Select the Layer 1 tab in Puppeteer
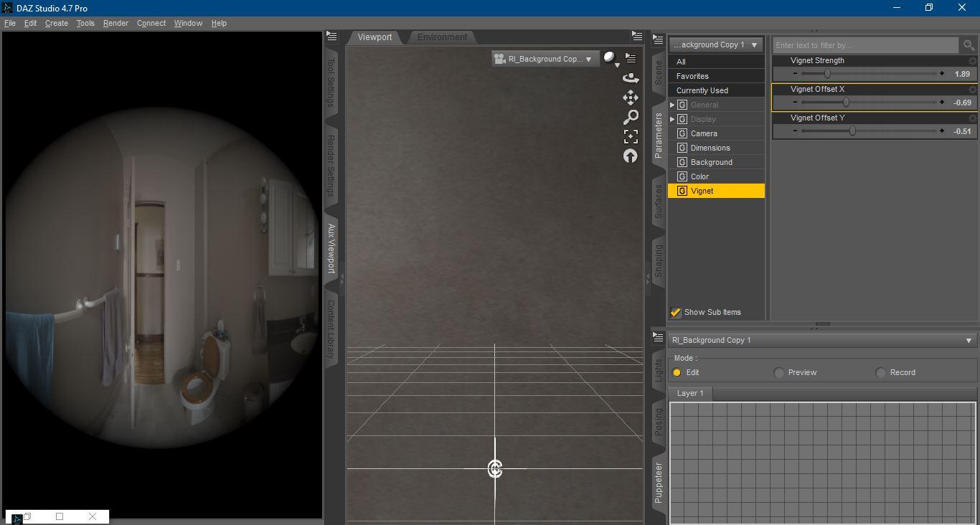Viewport: 980px width, 525px height. (690, 393)
